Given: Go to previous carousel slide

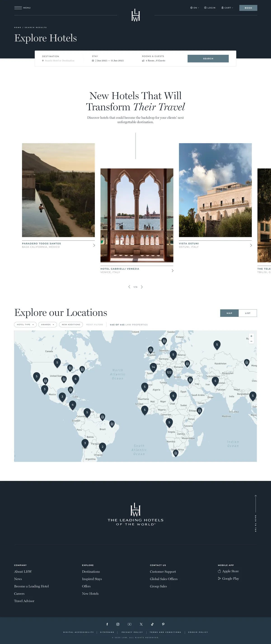Looking at the screenshot, I should tap(129, 287).
